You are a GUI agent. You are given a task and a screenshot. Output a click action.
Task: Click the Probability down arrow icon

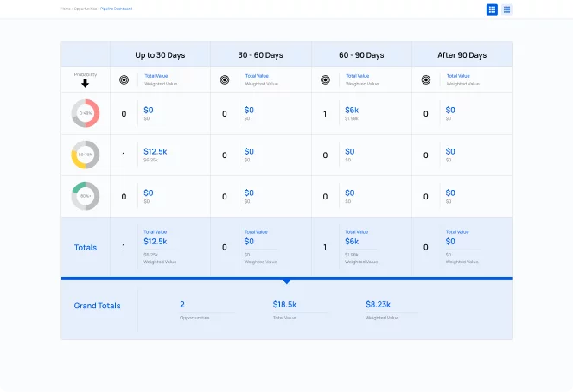coord(86,84)
